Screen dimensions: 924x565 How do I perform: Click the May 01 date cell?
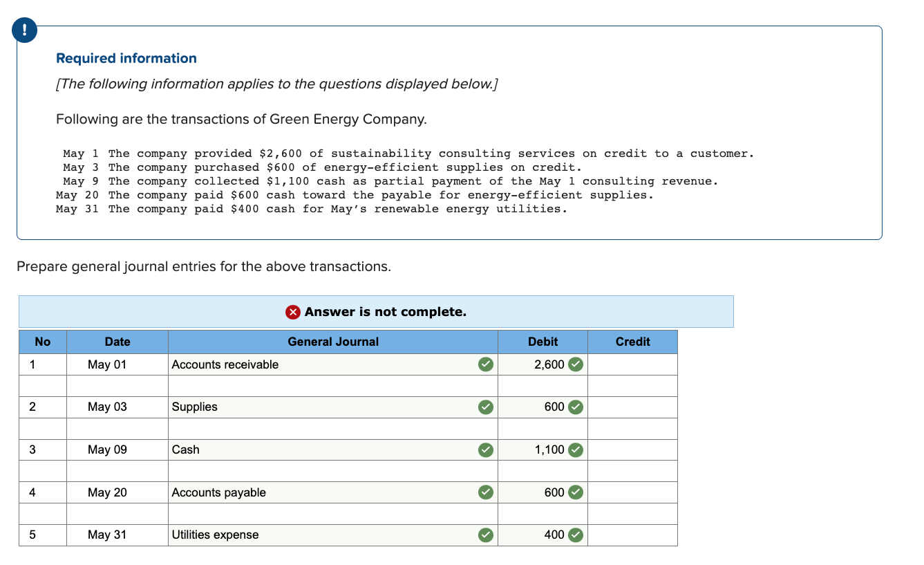117,364
